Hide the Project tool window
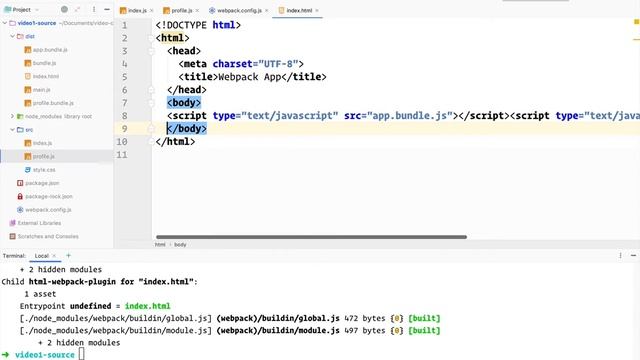 (107, 9)
